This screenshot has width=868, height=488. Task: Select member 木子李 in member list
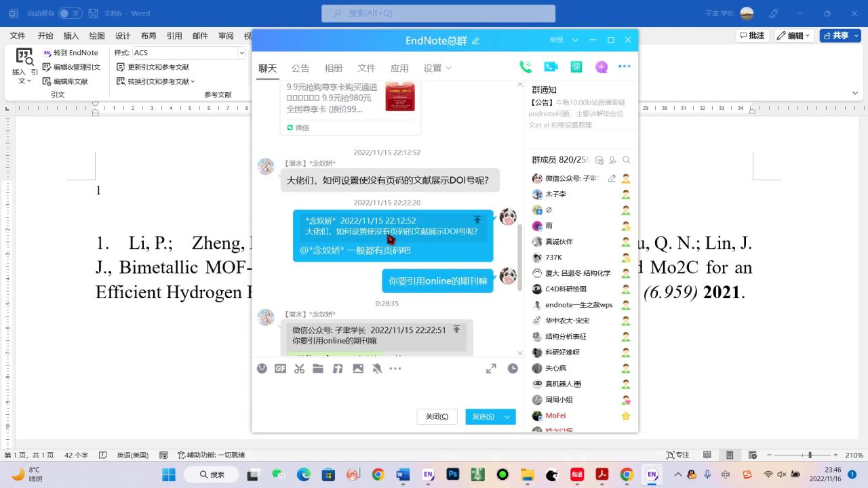(x=580, y=194)
